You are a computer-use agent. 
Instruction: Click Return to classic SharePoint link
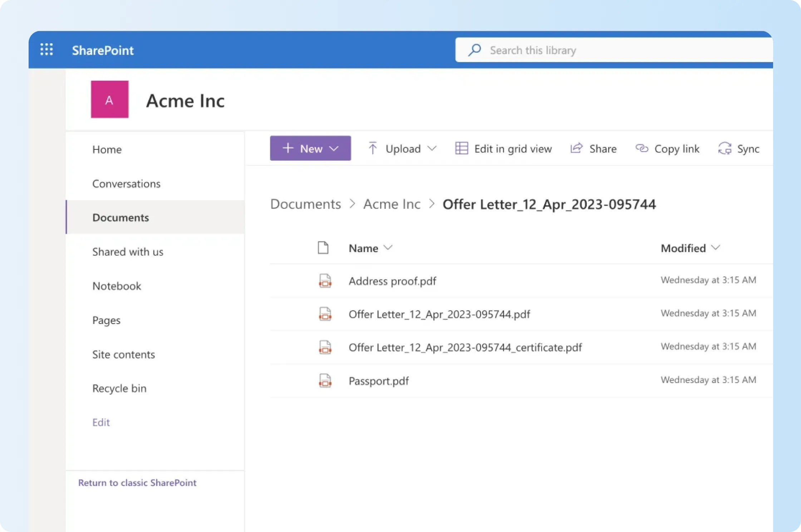click(x=137, y=483)
